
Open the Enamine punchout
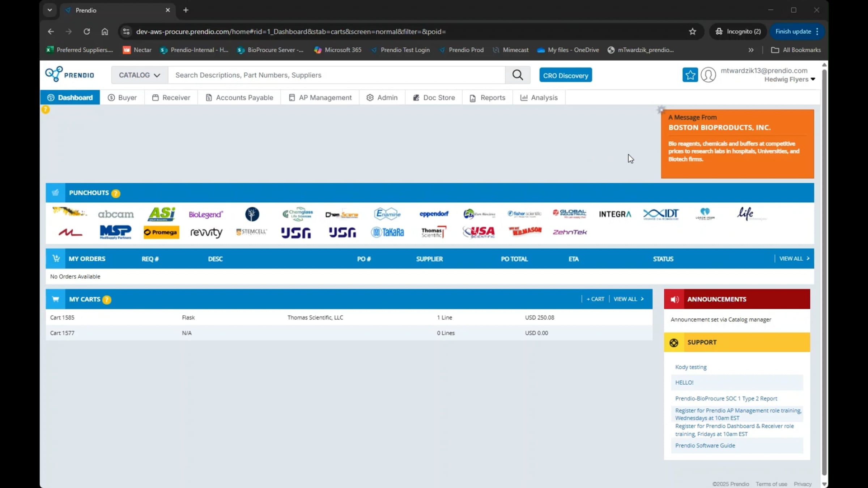point(387,214)
